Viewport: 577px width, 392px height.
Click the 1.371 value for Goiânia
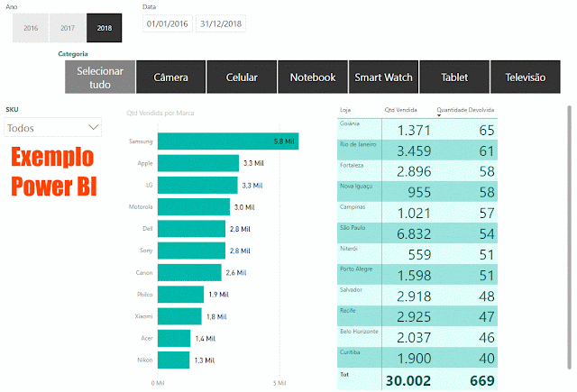coord(414,131)
